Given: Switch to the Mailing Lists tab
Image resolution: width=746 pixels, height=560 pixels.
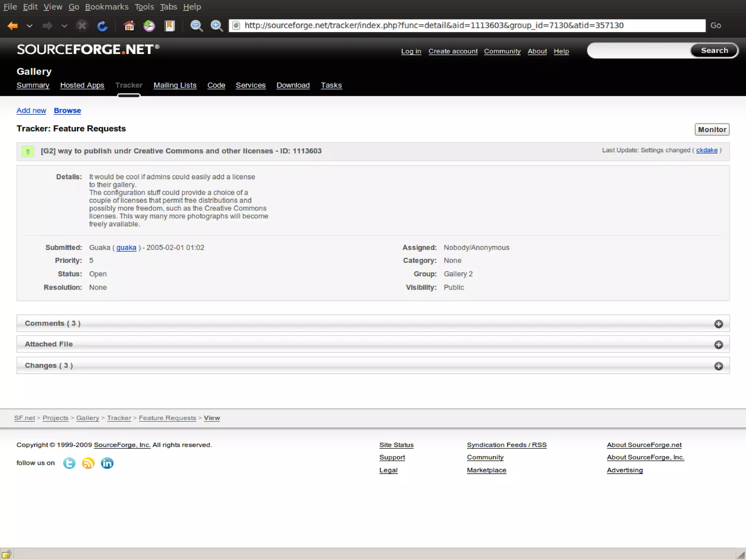Looking at the screenshot, I should [175, 85].
